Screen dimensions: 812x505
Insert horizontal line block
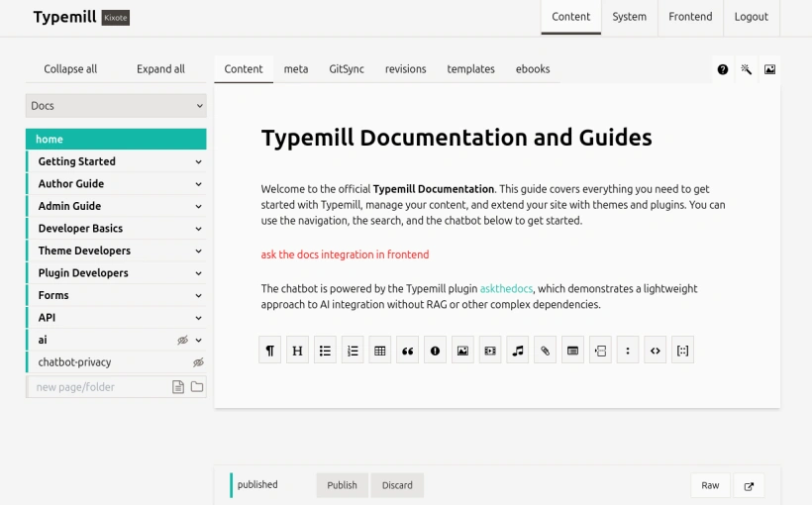pos(600,351)
